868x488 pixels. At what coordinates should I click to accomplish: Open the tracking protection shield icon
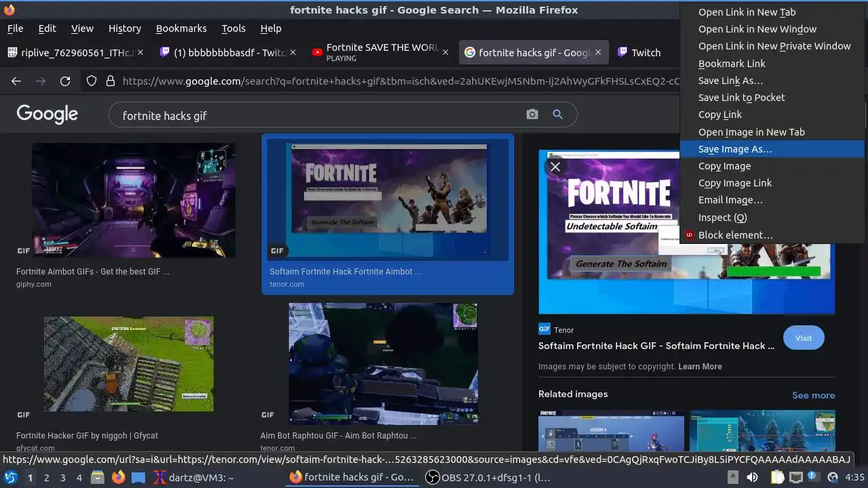[92, 81]
